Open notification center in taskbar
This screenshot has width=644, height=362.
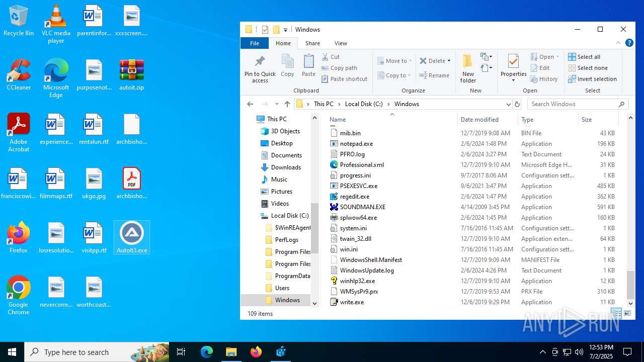[x=627, y=352]
